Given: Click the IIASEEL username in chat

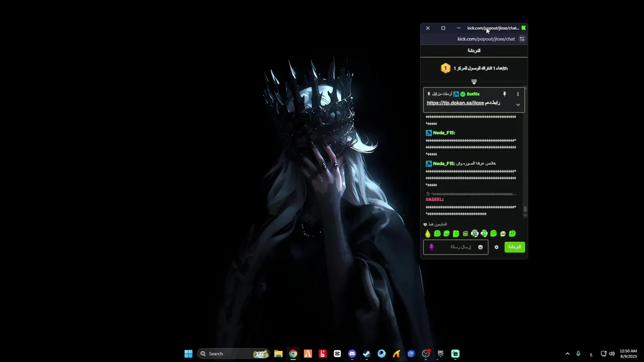Looking at the screenshot, I should [x=434, y=200].
